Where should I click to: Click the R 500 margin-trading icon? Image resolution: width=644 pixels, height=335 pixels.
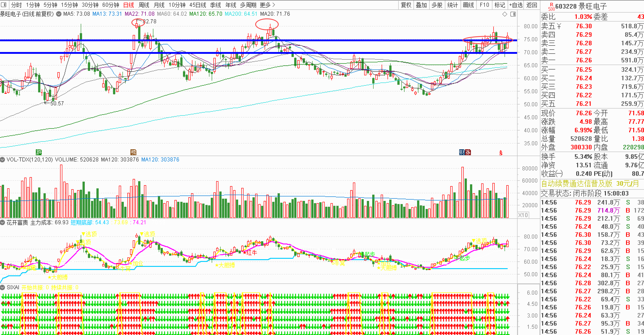point(551,7)
